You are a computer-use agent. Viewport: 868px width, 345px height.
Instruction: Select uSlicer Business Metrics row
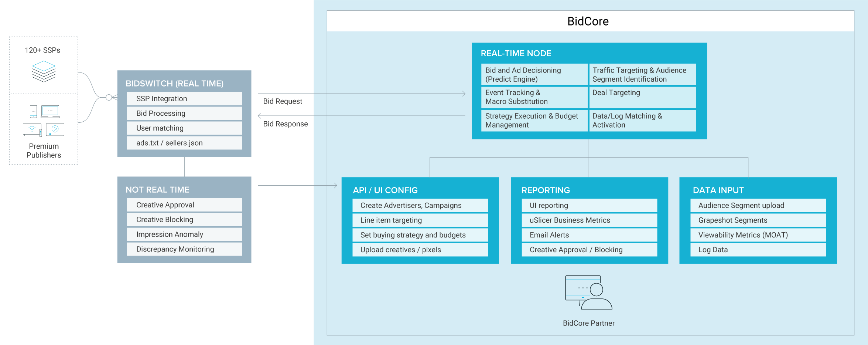pyautogui.click(x=590, y=220)
